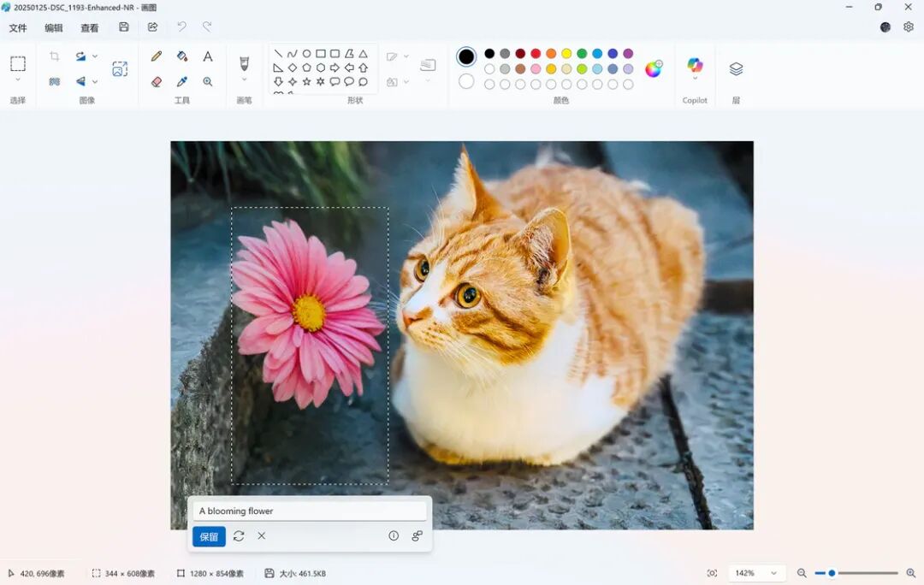Select the Eraser tool
The height and width of the screenshot is (585, 924).
(157, 81)
